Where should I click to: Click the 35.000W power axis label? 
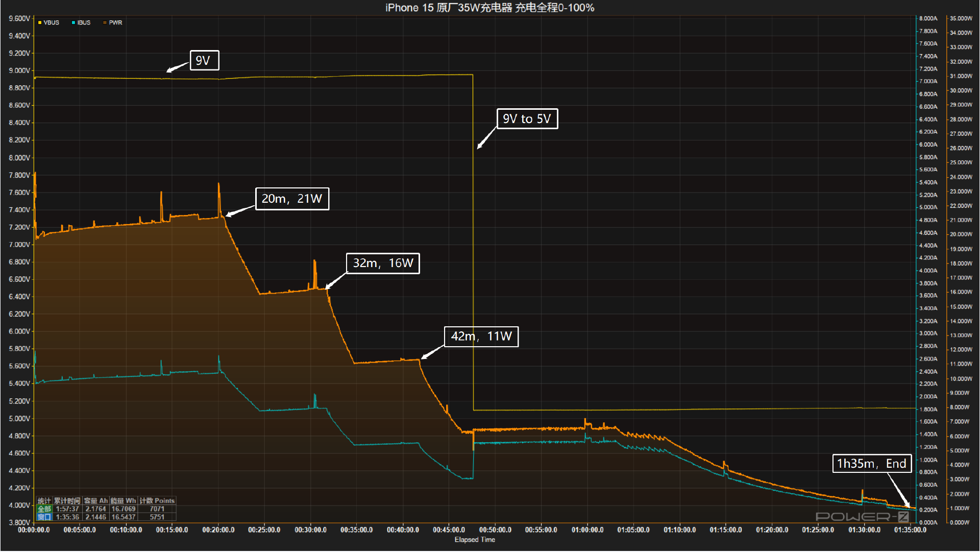(961, 18)
